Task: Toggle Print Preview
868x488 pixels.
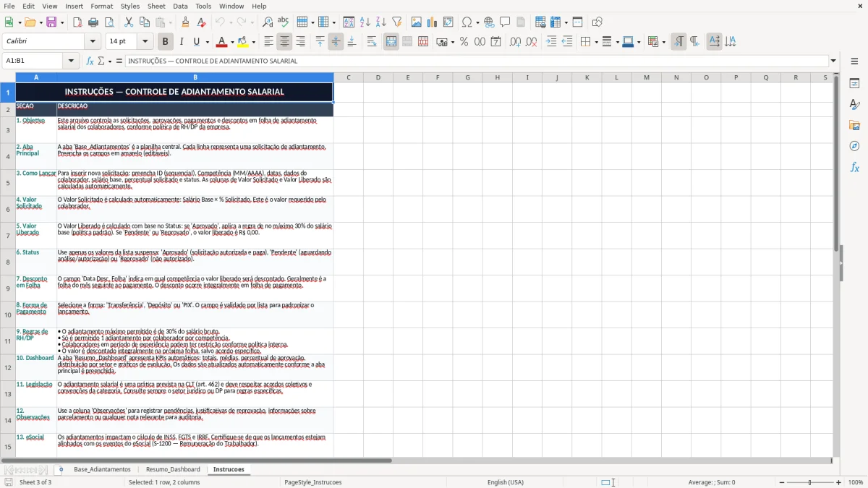Action: coord(109,22)
